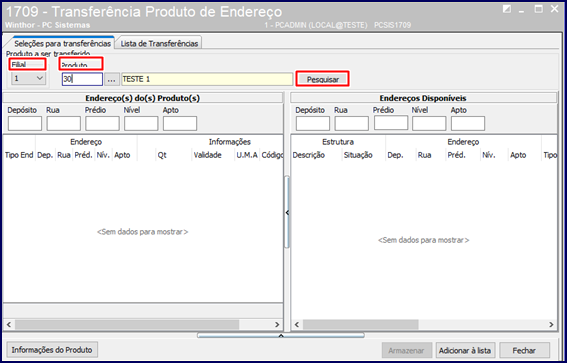Screen dimensions: 567x363
Task: Click Adicionar à lista button
Action: (x=465, y=350)
